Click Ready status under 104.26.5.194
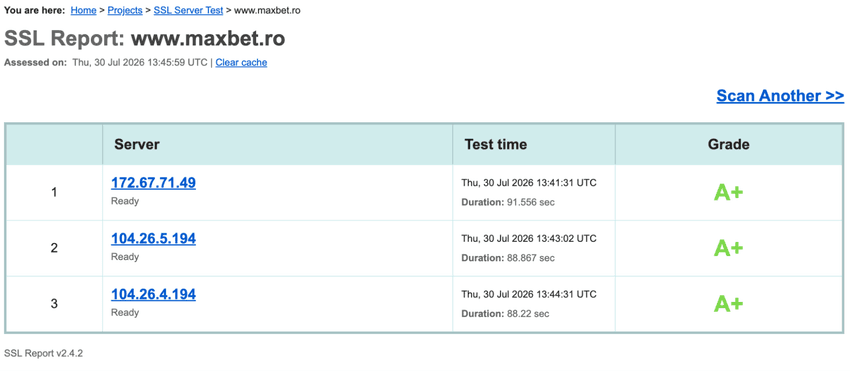 click(x=125, y=257)
